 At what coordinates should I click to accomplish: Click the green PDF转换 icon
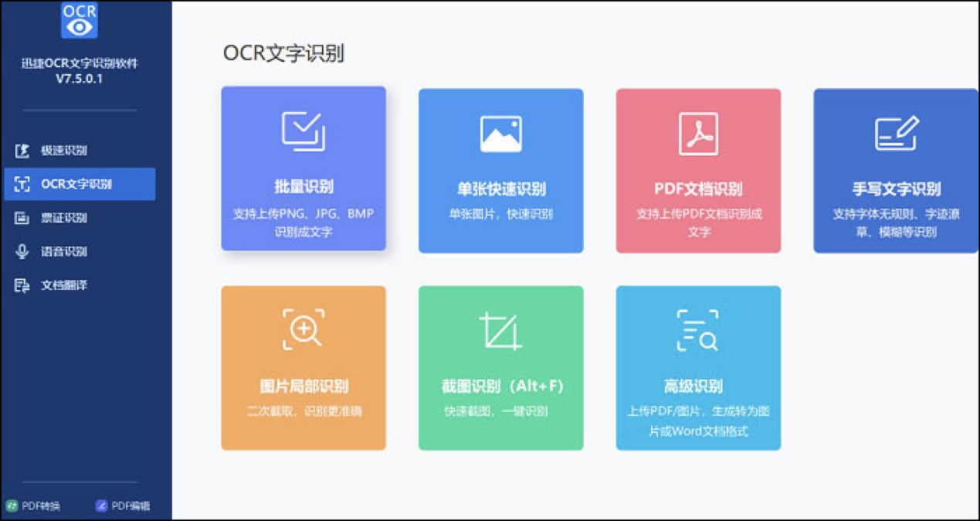(x=12, y=506)
